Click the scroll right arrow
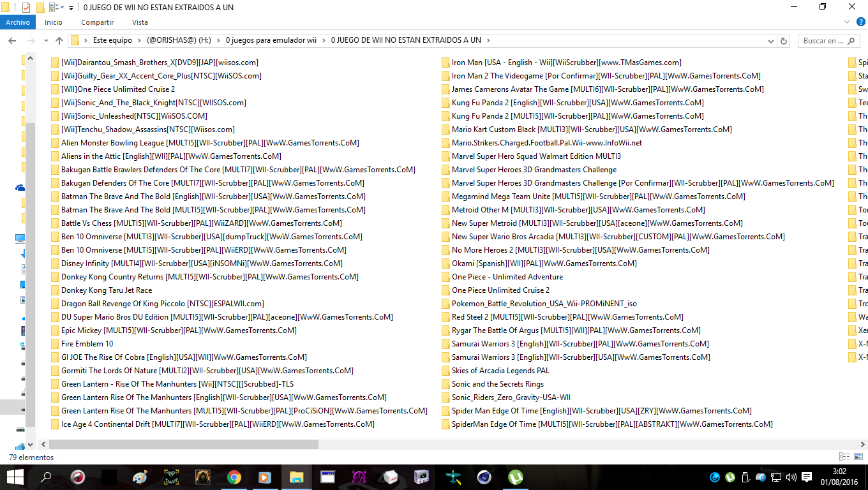 pyautogui.click(x=862, y=444)
